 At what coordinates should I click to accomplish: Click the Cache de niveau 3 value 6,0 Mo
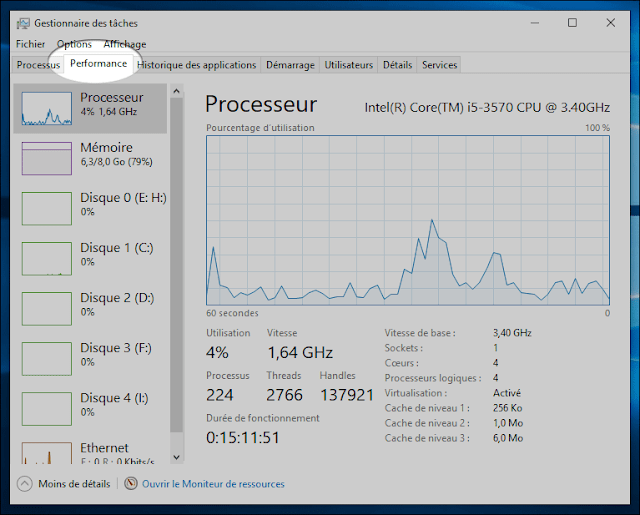click(x=508, y=438)
